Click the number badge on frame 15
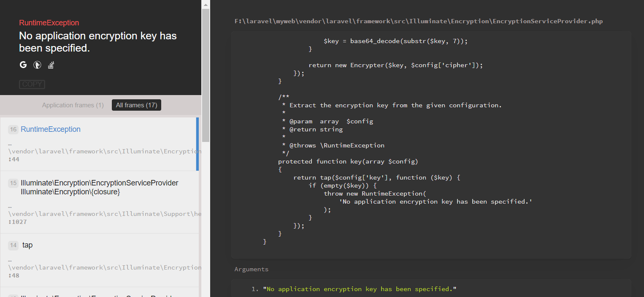644x297 pixels. [x=13, y=183]
